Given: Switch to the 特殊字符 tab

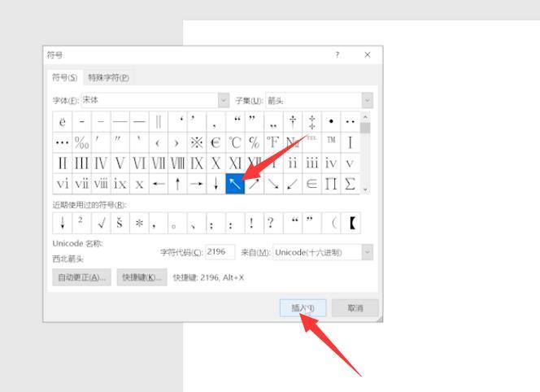Looking at the screenshot, I should pos(108,78).
